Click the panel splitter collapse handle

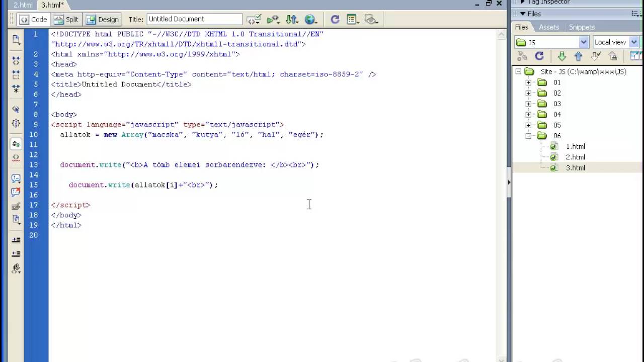(509, 182)
